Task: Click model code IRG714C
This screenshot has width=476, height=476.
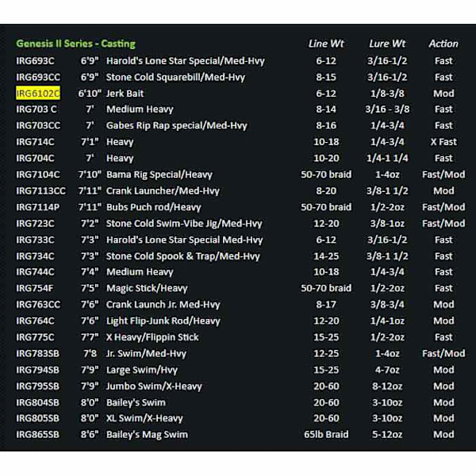Action: pyautogui.click(x=35, y=142)
